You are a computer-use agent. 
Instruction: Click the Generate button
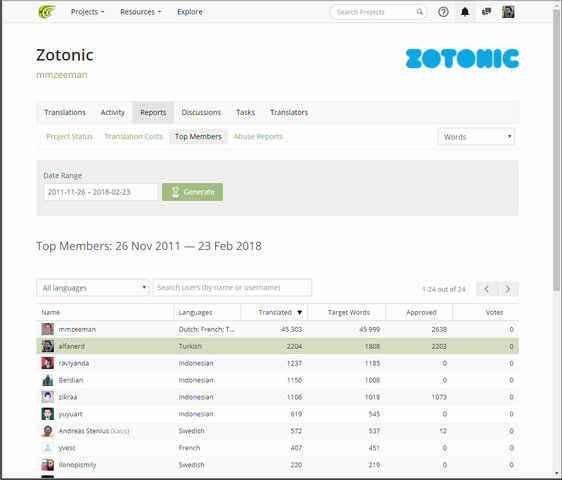[x=192, y=192]
